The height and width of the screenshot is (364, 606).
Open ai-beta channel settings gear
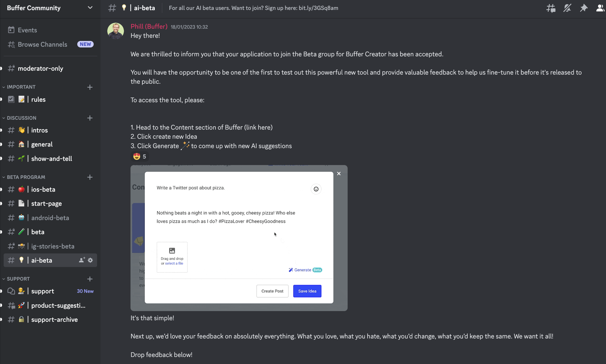click(90, 260)
